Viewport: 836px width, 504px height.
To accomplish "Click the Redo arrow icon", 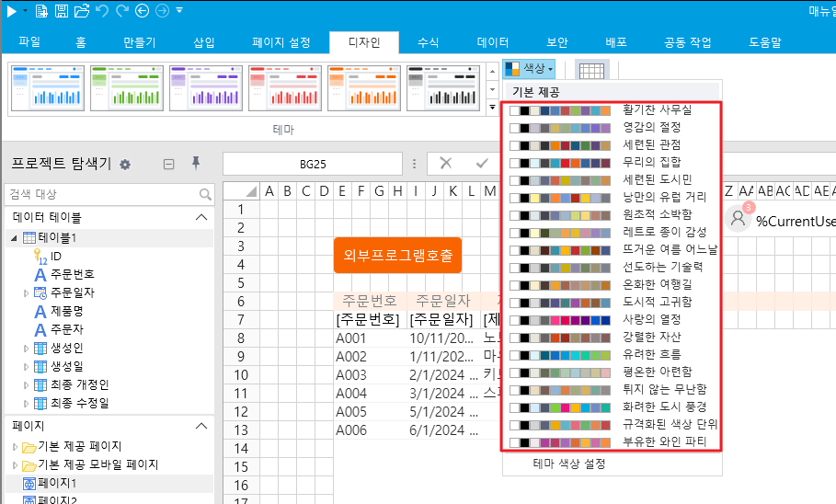I will point(120,11).
